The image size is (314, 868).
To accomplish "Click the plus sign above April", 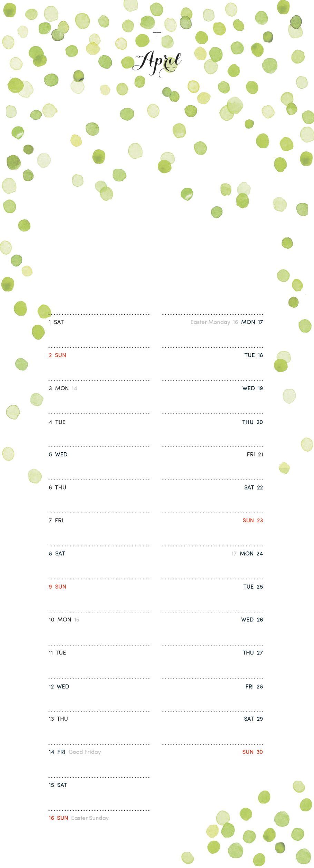I will click(x=157, y=33).
